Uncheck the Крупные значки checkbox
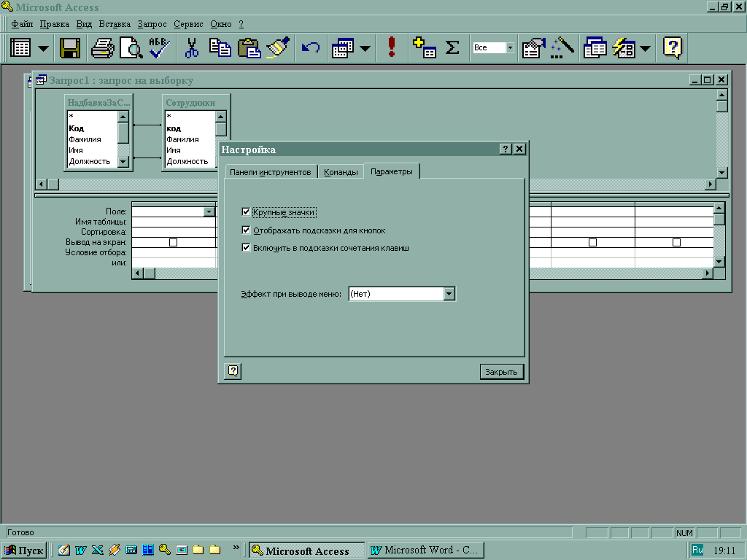Viewport: 747px width, 560px height. click(x=246, y=212)
